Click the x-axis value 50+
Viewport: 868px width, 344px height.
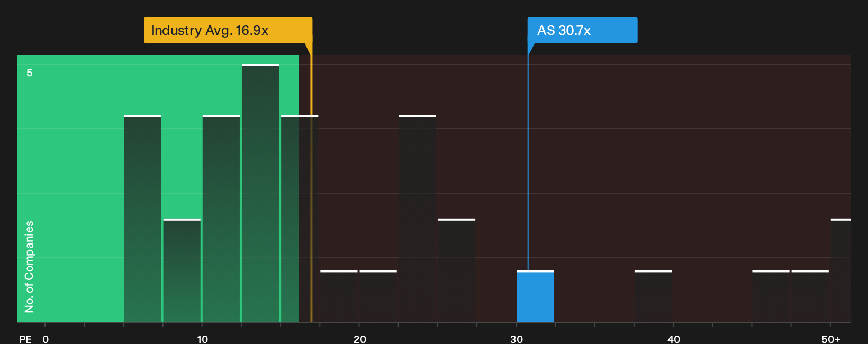(x=831, y=339)
